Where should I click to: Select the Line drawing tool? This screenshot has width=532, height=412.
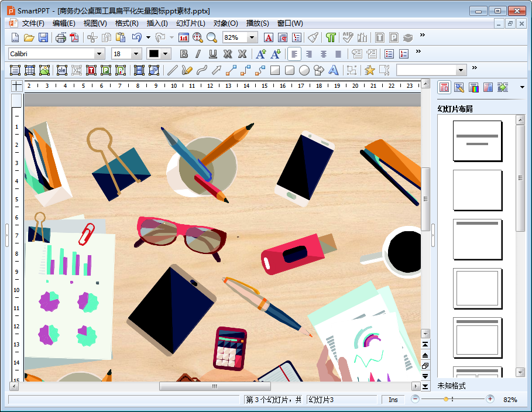coord(172,70)
